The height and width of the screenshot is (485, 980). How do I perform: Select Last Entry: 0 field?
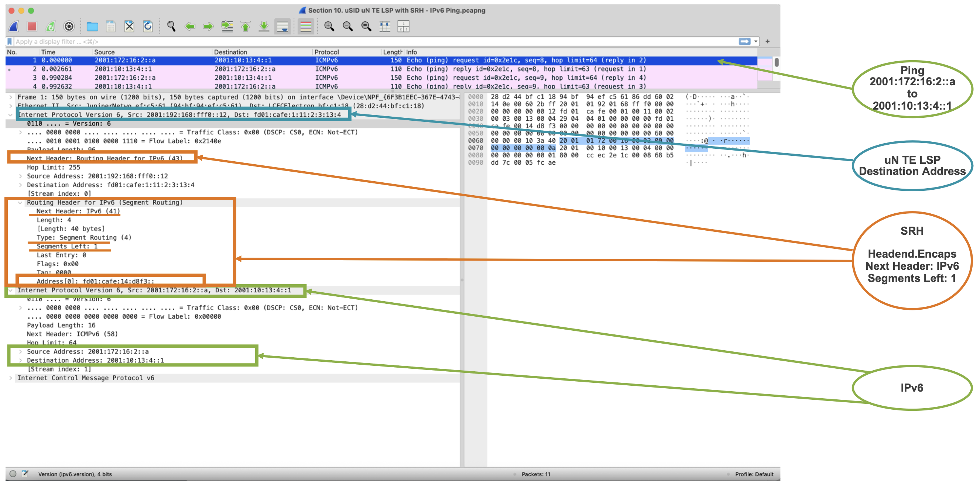pos(61,255)
